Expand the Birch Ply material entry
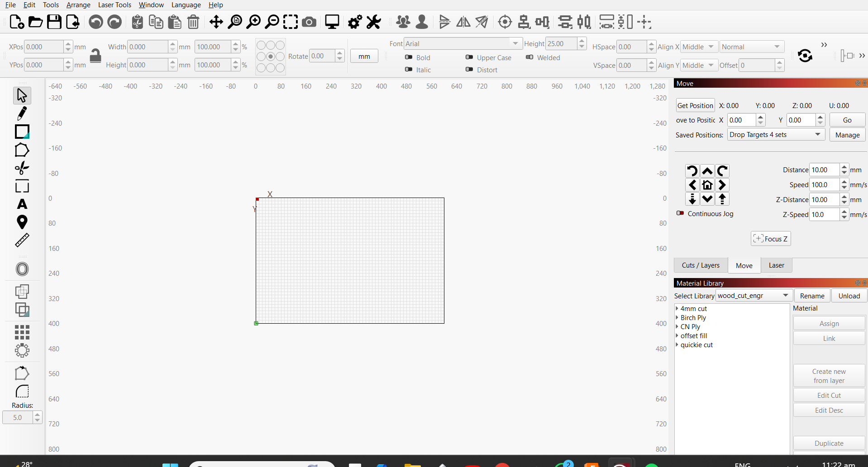Screen dimensions: 868x467 pos(677,318)
